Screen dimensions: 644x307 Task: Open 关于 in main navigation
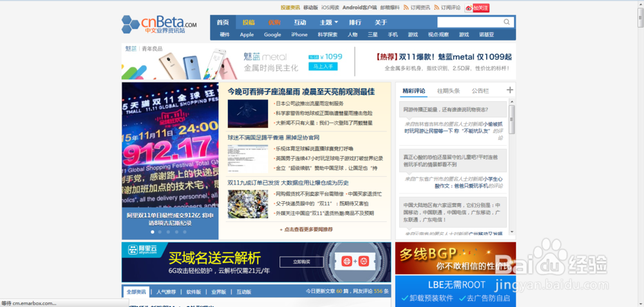point(381,22)
